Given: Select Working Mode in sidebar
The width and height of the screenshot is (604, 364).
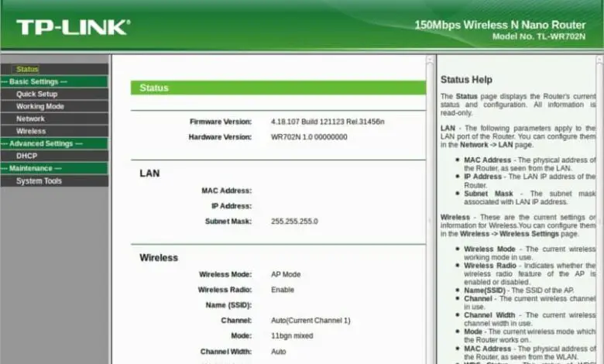Looking at the screenshot, I should pyautogui.click(x=40, y=106).
